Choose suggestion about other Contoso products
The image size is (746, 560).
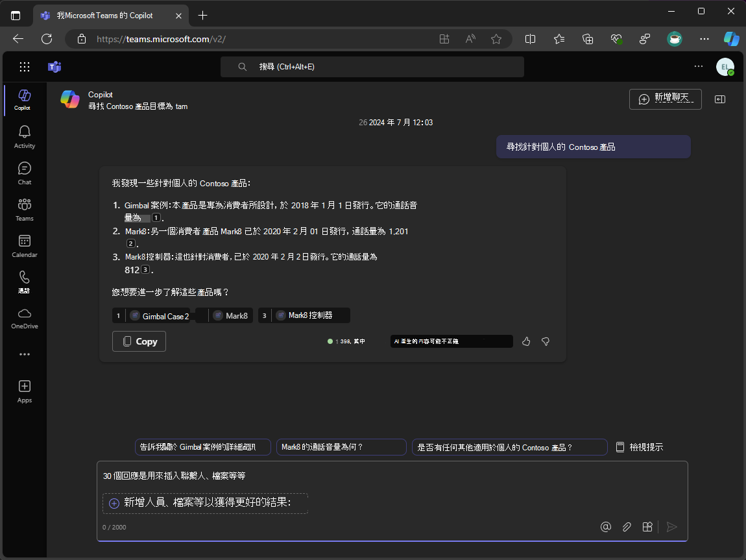click(509, 447)
